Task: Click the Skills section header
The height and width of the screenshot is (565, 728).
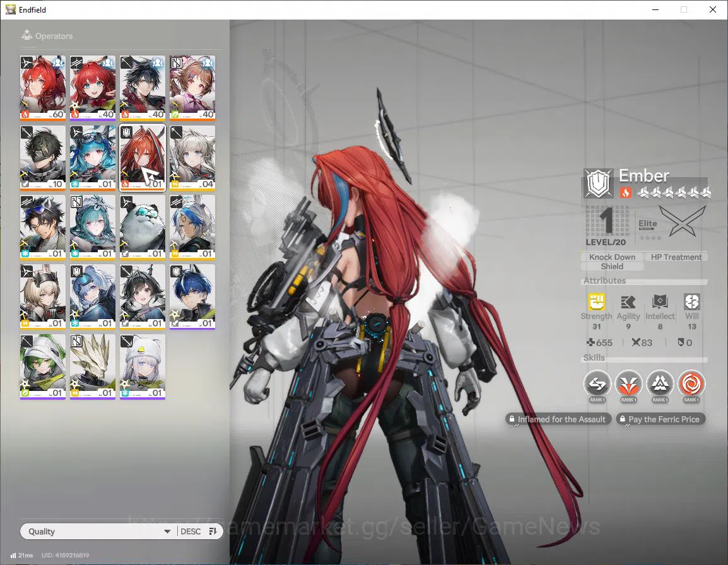Action: tap(594, 358)
